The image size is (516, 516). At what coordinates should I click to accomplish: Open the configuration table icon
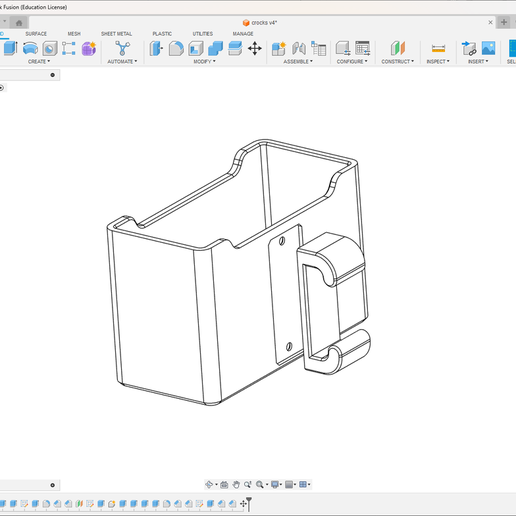point(363,48)
